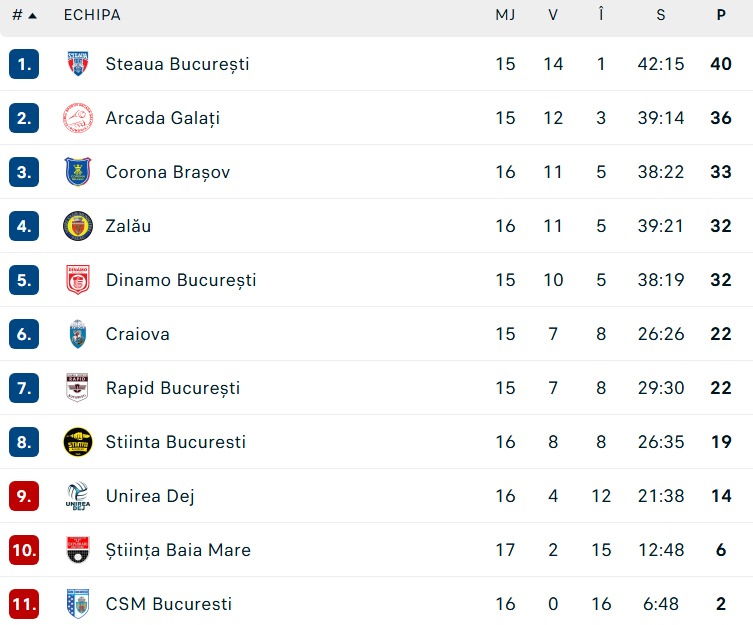Click the Rapid București team logo
The image size is (753, 625).
pyautogui.click(x=77, y=388)
